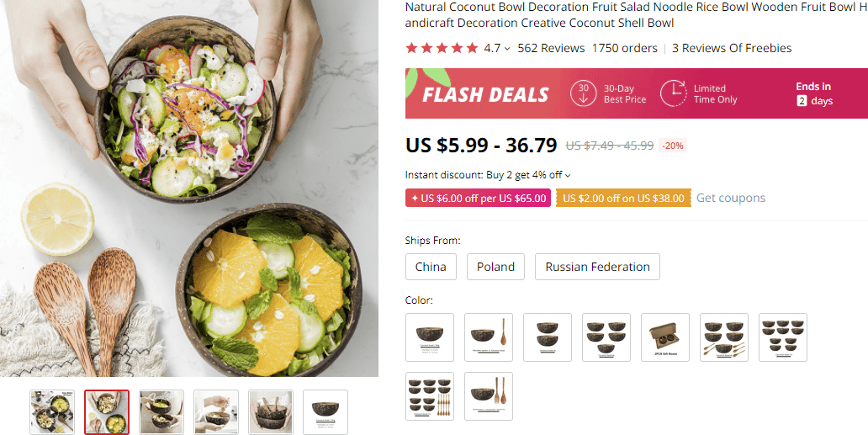868x435 pixels.
Task: Ship from China option
Action: 431,267
